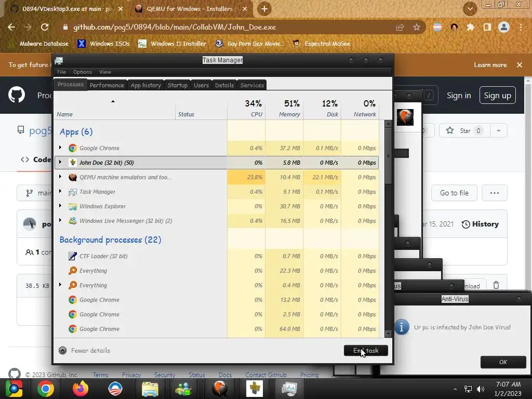Click End task button
Image resolution: width=532 pixels, height=399 pixels.
pyautogui.click(x=366, y=351)
